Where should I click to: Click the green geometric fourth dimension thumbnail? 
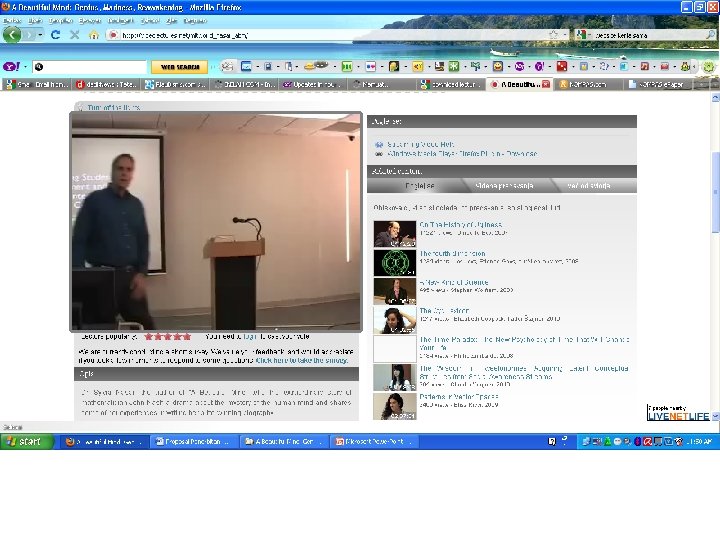coord(395,263)
